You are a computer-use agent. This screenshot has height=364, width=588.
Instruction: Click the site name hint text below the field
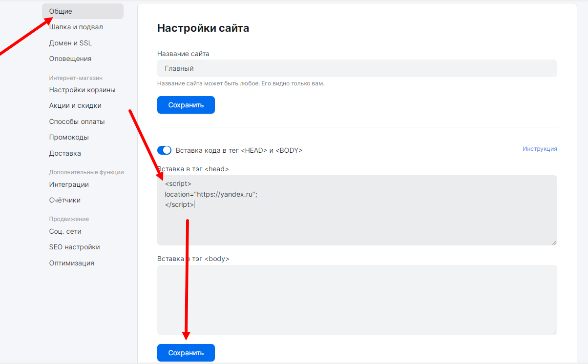point(241,83)
